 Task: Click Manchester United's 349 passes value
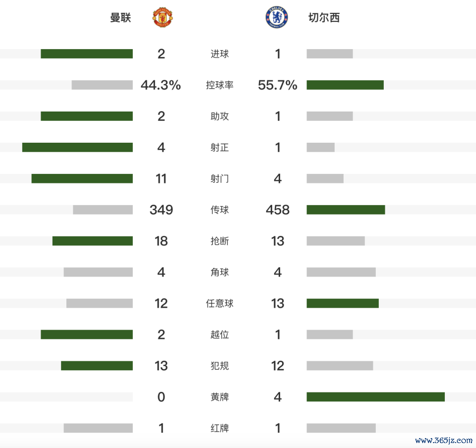coord(161,210)
